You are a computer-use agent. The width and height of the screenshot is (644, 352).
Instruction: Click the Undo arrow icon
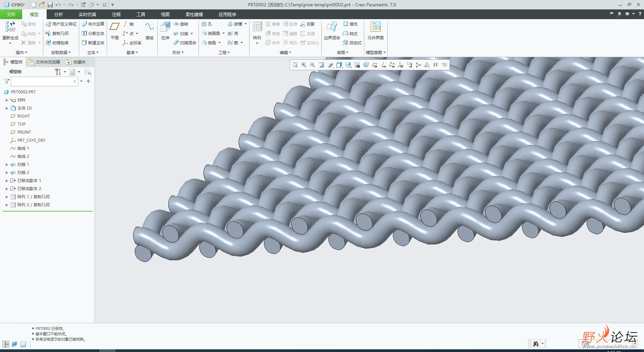coord(58,5)
